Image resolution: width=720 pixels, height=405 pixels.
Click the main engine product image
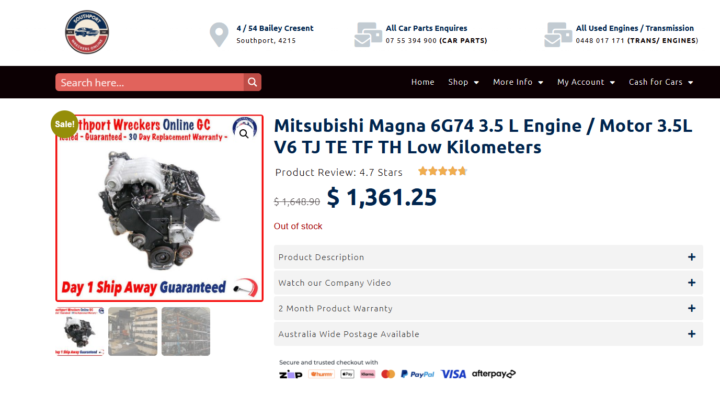point(159,208)
